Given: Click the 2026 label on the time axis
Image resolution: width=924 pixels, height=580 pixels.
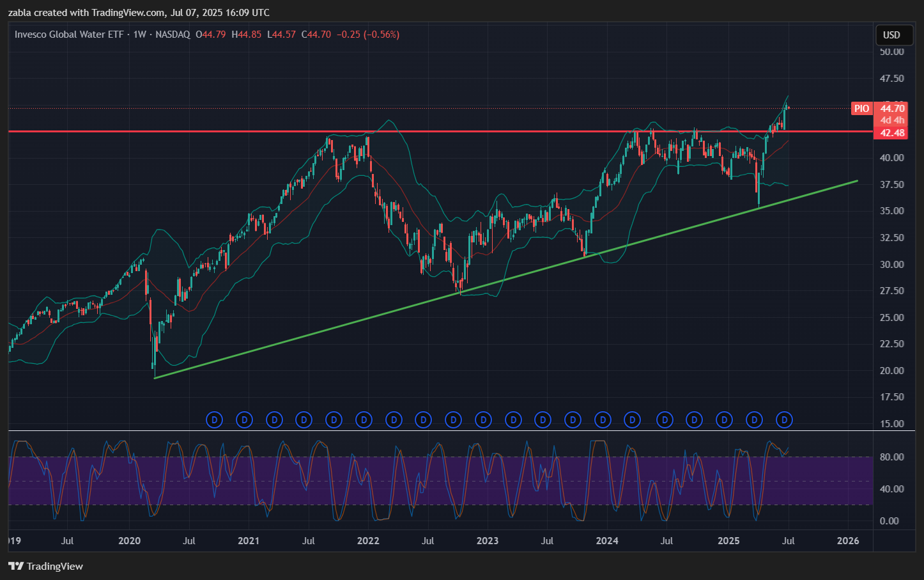Looking at the screenshot, I should pyautogui.click(x=848, y=541).
